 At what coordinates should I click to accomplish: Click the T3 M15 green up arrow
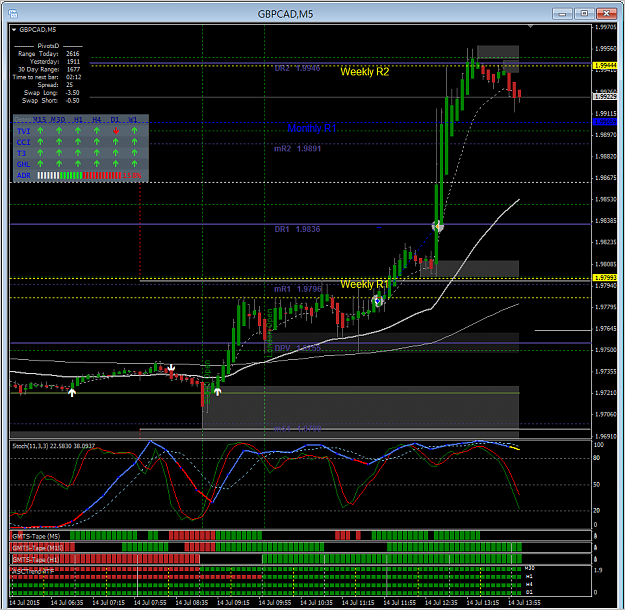tap(40, 153)
